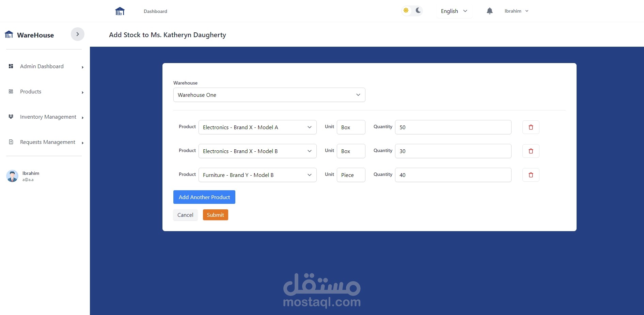Click the top navbar house icon
This screenshot has height=315, width=644.
click(120, 11)
